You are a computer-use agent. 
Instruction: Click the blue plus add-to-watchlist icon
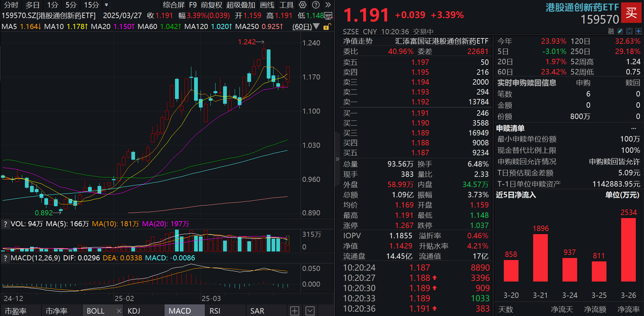(x=639, y=31)
